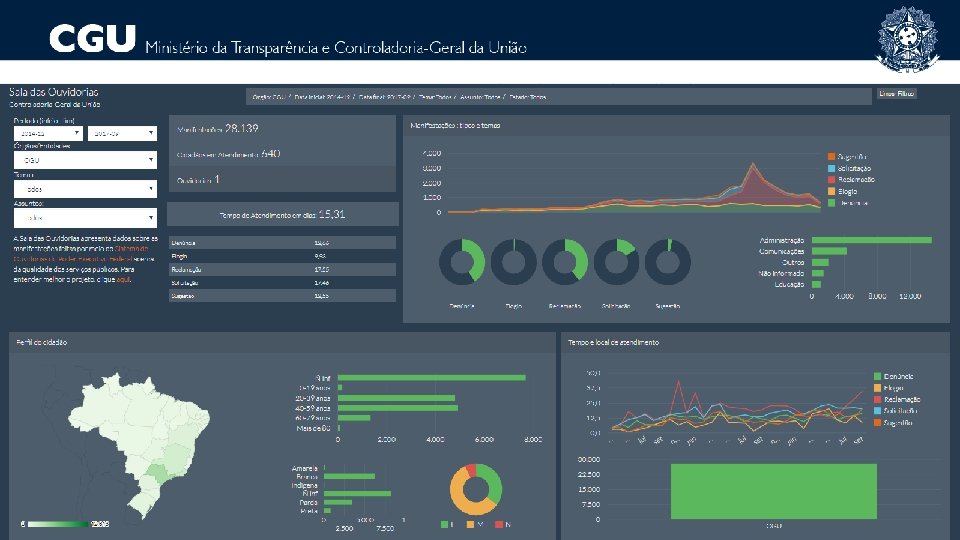Image resolution: width=960 pixels, height=540 pixels.
Task: Select the Solicitação donut chart
Action: (x=617, y=262)
